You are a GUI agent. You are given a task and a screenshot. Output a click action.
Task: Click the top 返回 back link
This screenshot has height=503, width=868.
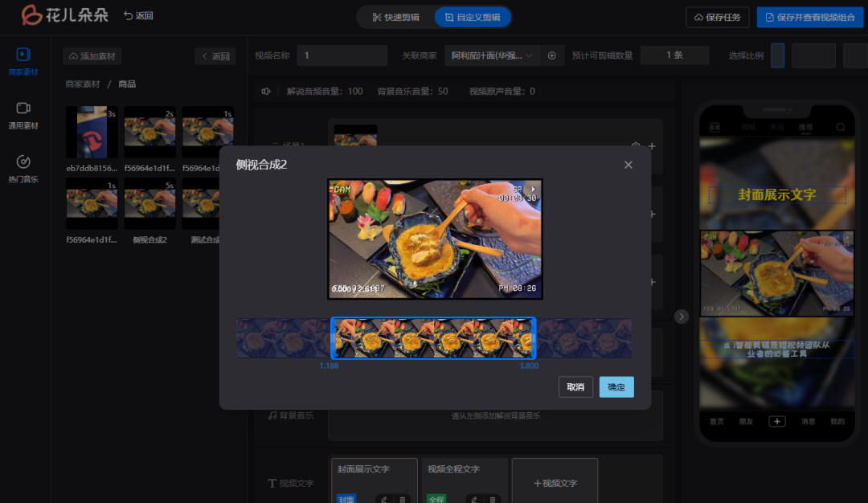point(138,15)
